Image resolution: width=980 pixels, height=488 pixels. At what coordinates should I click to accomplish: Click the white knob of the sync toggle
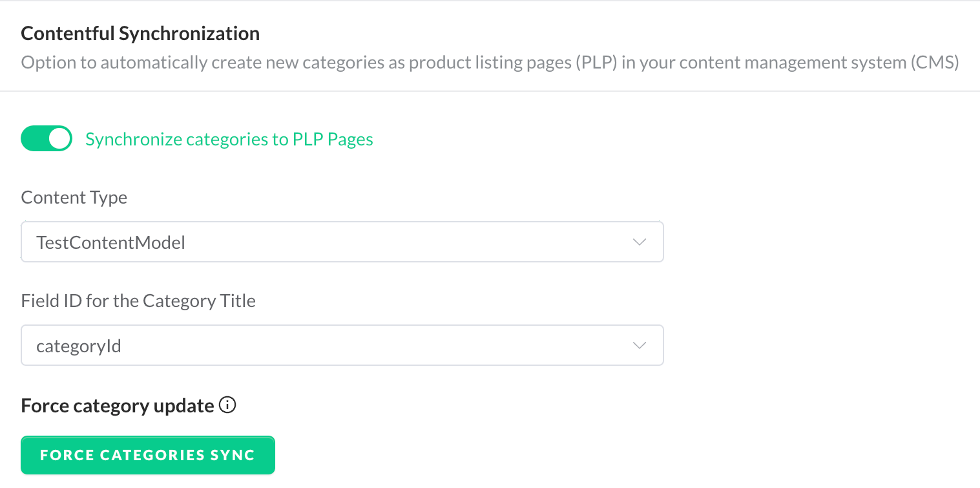[x=59, y=138]
